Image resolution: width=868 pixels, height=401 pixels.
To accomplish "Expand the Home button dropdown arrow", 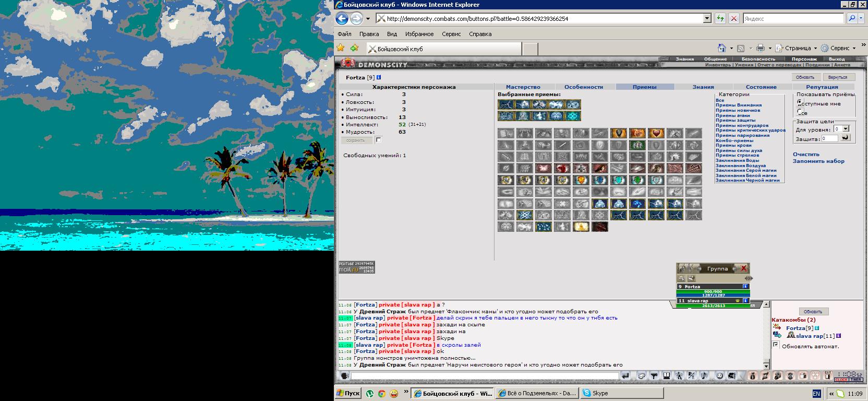I will 731,48.
